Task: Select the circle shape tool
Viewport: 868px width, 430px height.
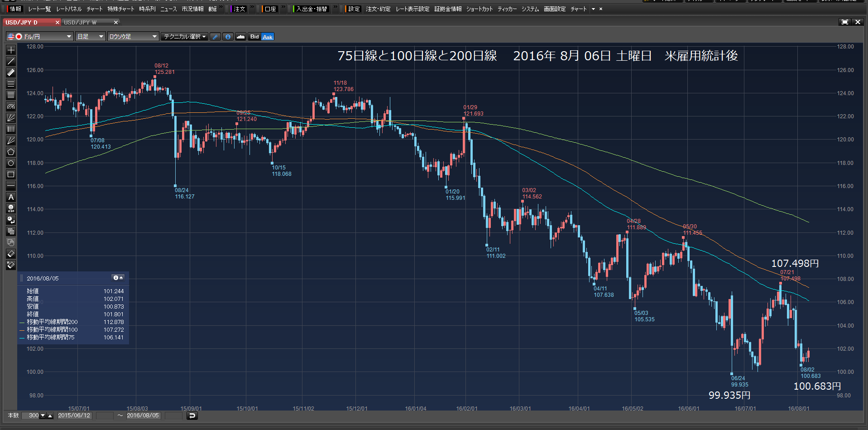Action: (11, 163)
